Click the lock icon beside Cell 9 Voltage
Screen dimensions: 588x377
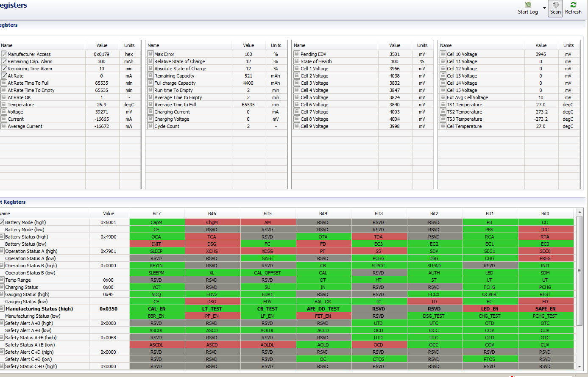297,126
